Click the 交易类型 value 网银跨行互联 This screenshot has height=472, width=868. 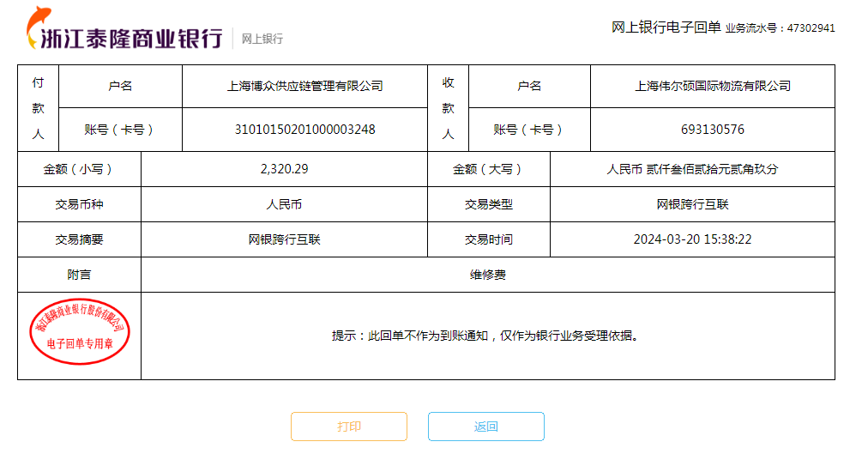click(691, 204)
